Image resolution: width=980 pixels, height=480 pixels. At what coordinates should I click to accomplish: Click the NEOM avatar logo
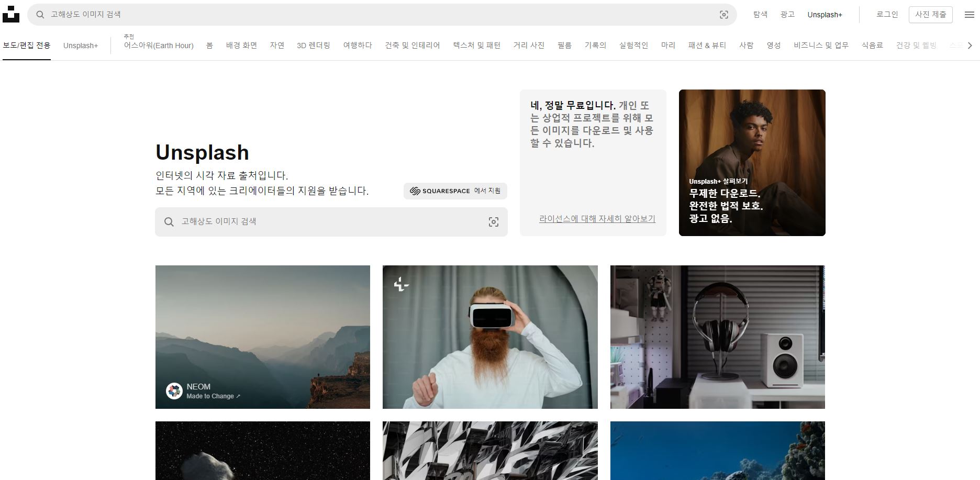(174, 391)
